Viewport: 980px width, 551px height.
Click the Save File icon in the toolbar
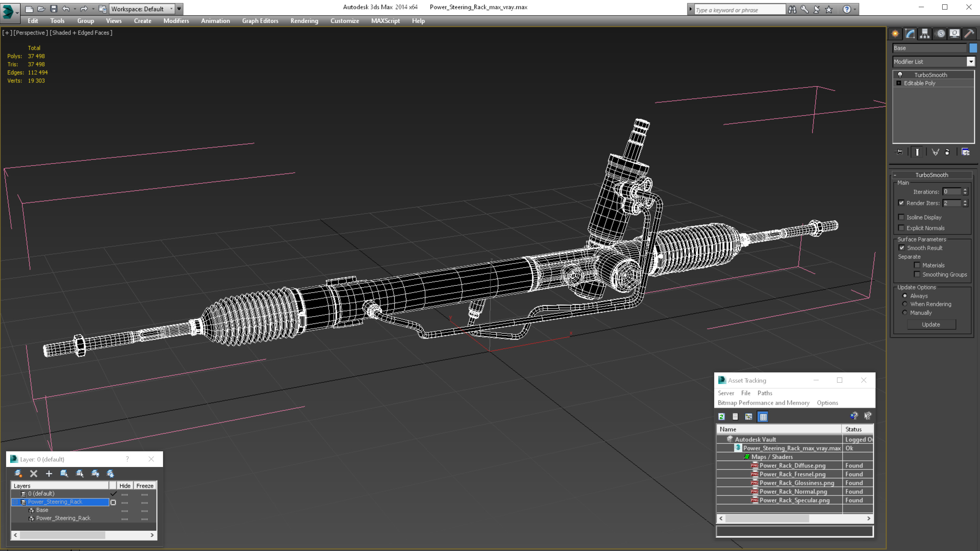(x=54, y=9)
